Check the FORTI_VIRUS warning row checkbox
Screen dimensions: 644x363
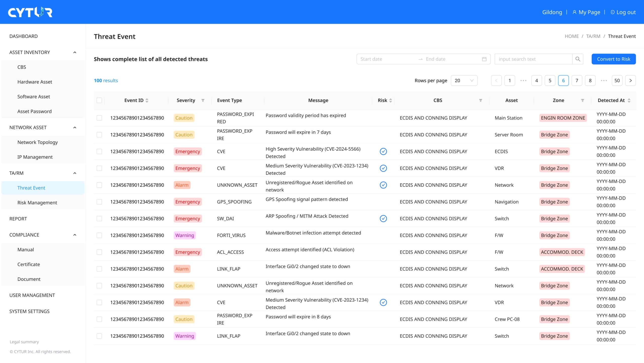pos(99,235)
